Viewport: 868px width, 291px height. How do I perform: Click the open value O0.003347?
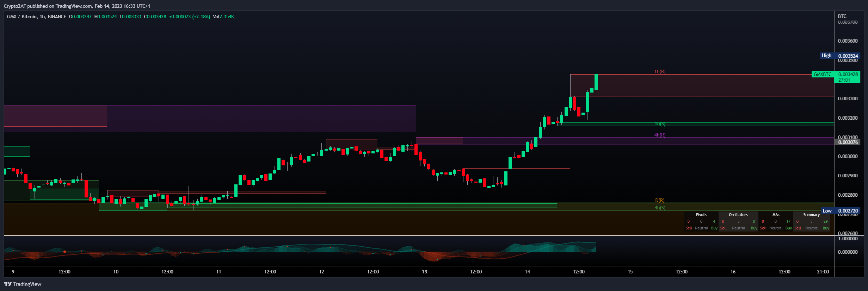click(80, 17)
